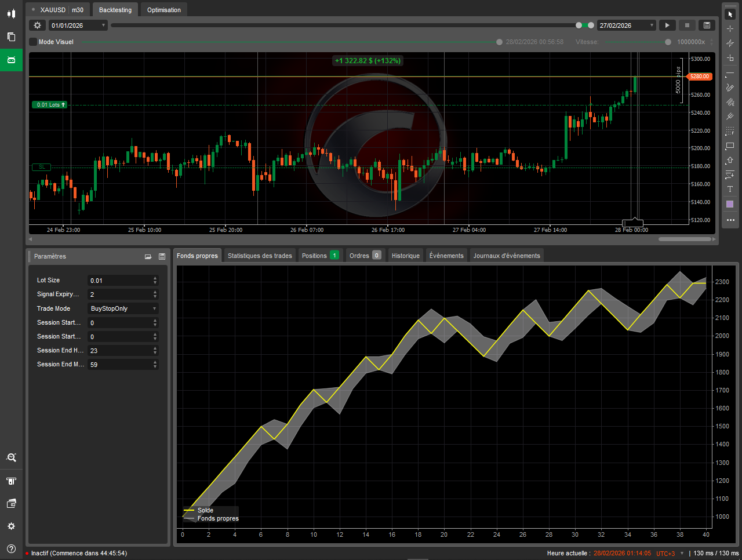
Task: Open the Copy trading panel on the left sidebar
Action: (11, 37)
